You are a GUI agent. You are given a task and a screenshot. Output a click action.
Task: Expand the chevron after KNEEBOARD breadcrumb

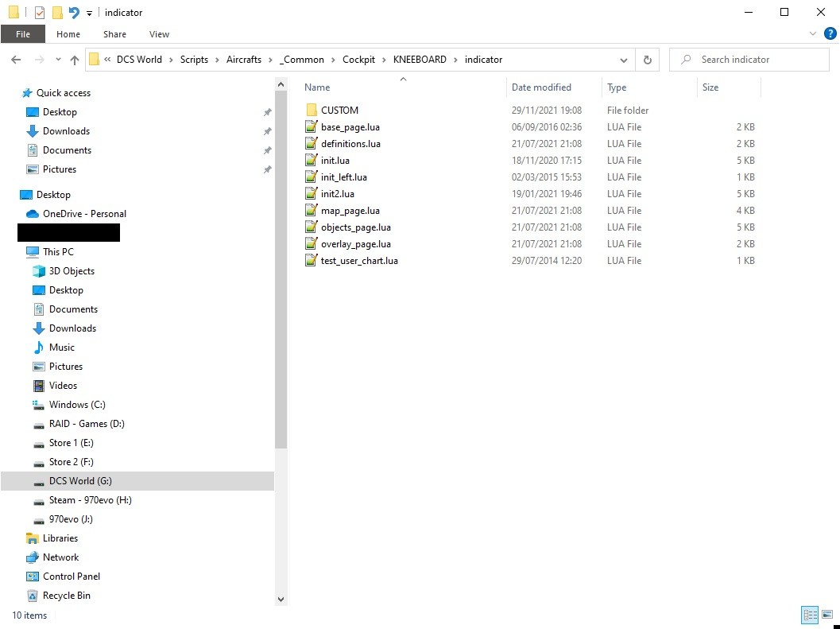pos(456,60)
